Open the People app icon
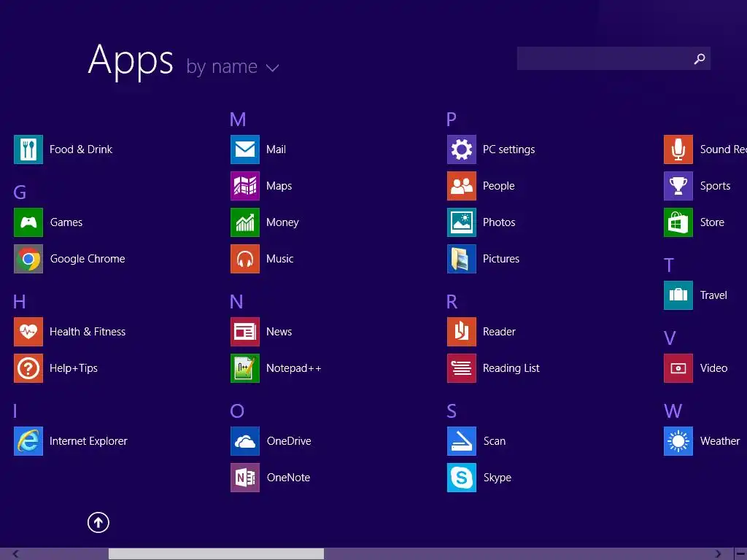The image size is (747, 560). coord(461,186)
